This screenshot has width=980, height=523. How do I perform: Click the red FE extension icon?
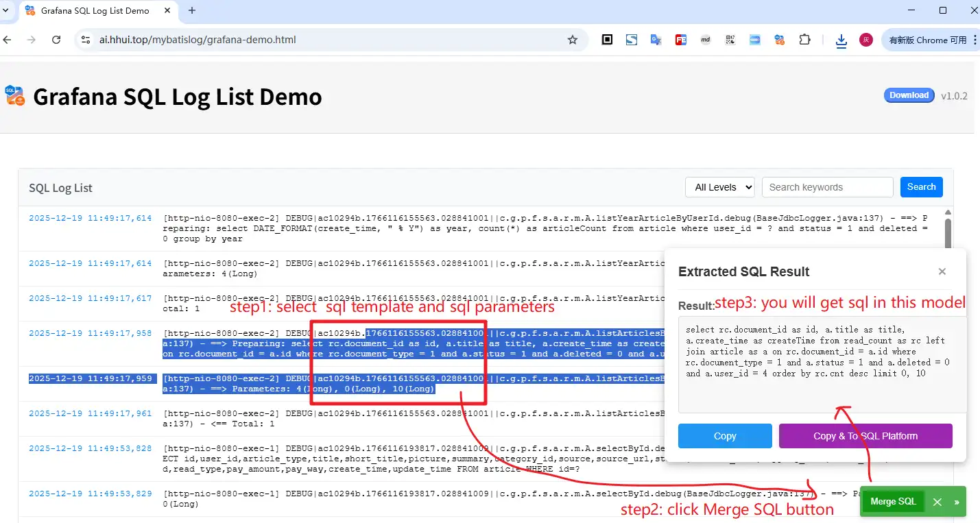click(x=680, y=40)
